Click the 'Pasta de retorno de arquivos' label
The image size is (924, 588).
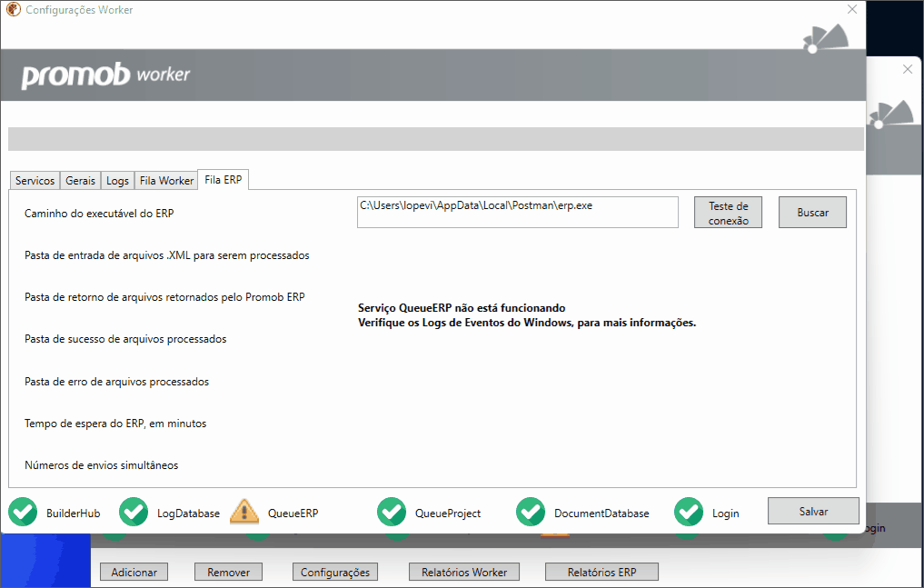point(164,297)
